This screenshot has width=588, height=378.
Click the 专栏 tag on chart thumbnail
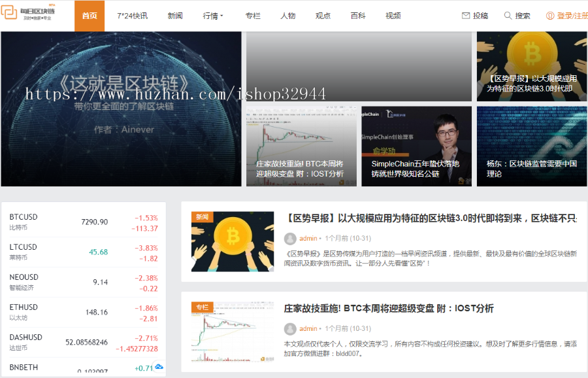pos(202,307)
